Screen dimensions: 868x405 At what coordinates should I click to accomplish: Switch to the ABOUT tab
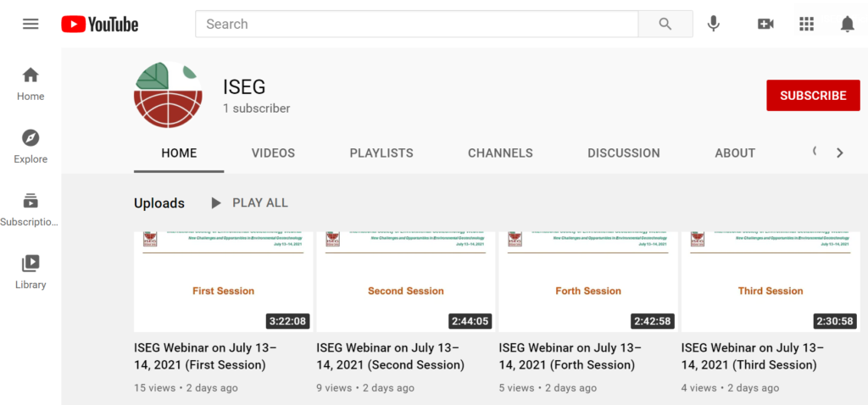point(735,153)
